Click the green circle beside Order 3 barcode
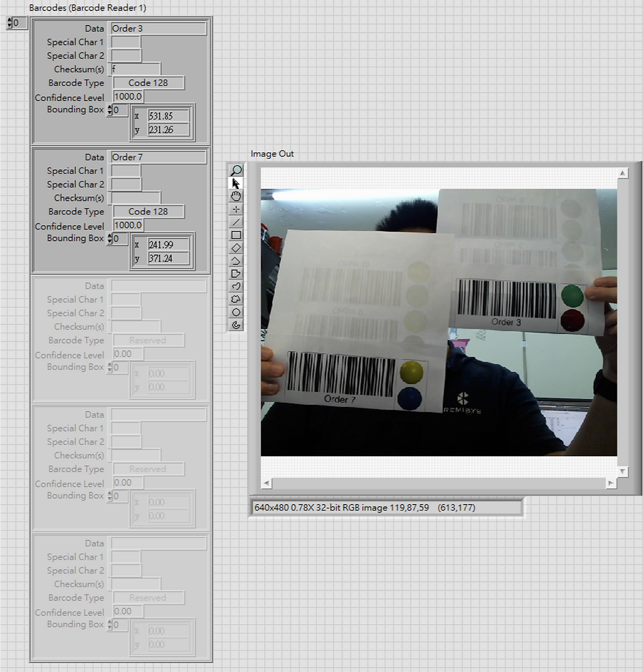Screen dimensions: 643x672 [572, 296]
